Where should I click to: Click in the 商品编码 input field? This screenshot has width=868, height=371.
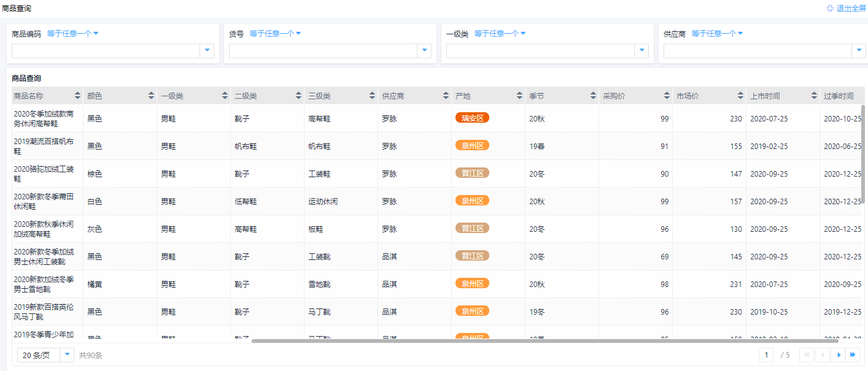[106, 51]
